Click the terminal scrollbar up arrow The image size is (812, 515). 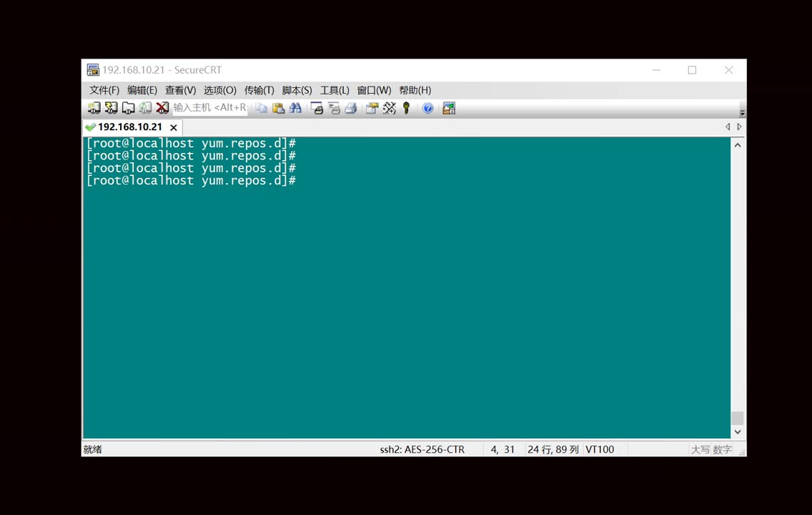click(738, 146)
